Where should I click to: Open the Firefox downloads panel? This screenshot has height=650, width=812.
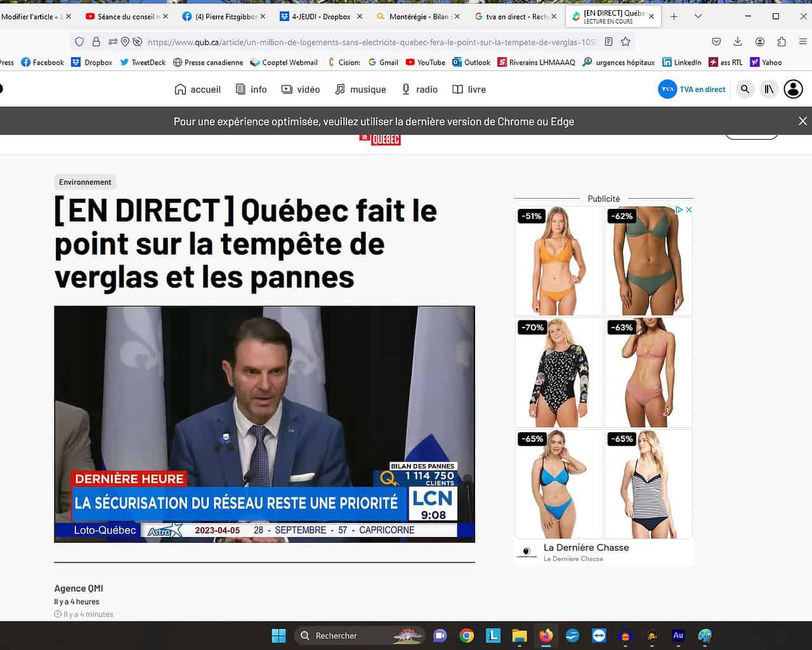[737, 42]
